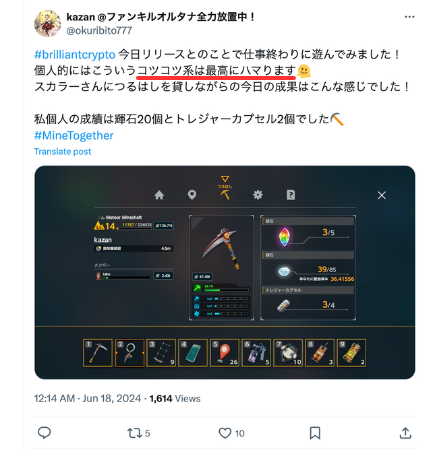Close the game panel with X
447x449 pixels.
382,195
